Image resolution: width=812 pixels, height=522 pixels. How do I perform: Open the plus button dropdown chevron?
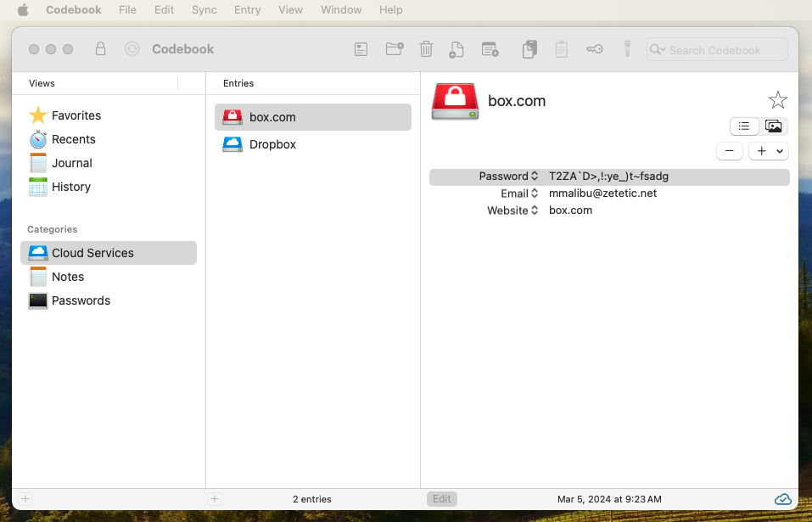(780, 151)
